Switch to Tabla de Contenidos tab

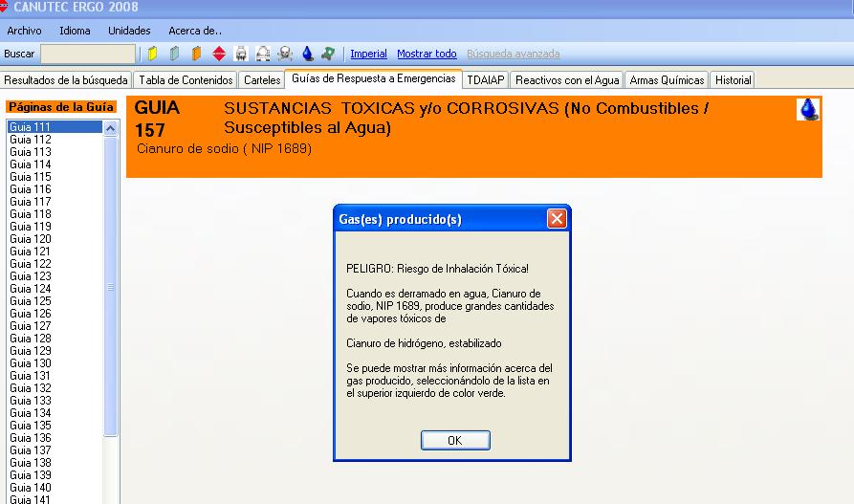click(186, 80)
